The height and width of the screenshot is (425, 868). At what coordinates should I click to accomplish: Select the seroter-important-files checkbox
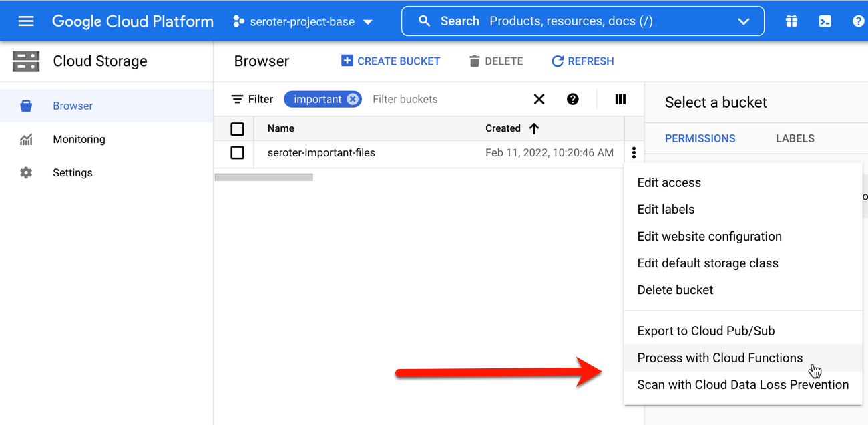click(x=237, y=153)
